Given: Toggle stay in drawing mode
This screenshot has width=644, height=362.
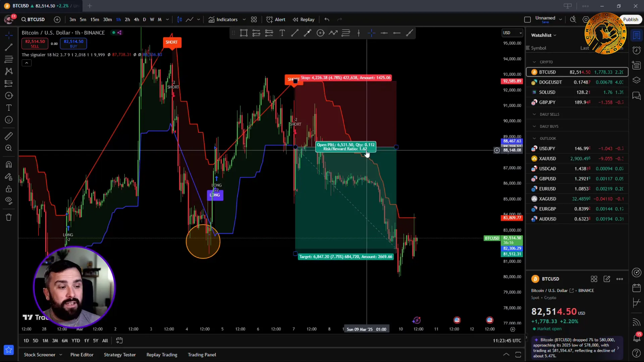Looking at the screenshot, I should tap(9, 177).
